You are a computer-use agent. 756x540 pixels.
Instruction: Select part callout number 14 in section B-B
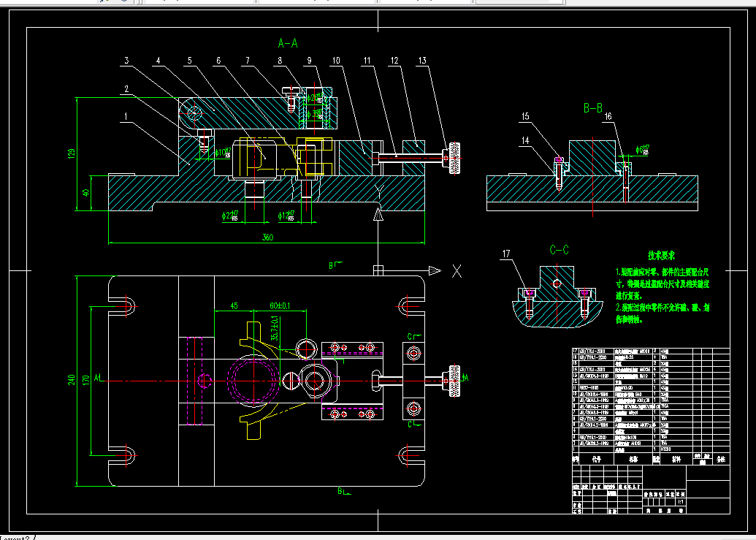click(525, 140)
